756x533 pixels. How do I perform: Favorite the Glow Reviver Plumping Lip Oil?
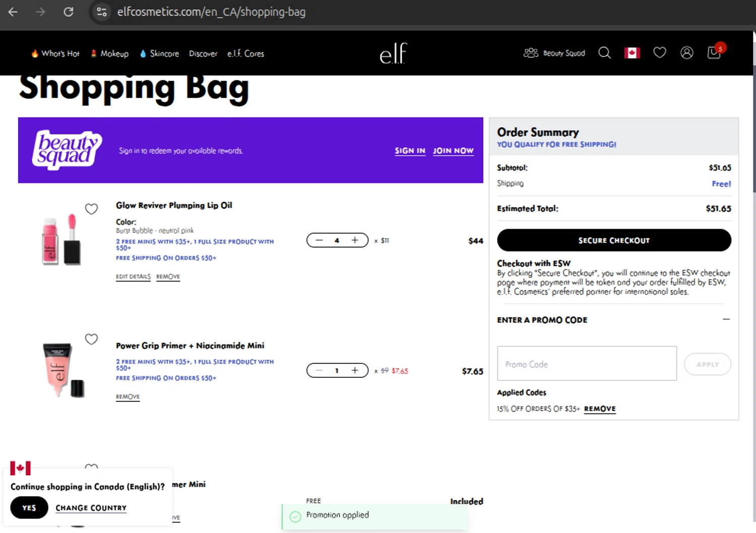pyautogui.click(x=91, y=209)
